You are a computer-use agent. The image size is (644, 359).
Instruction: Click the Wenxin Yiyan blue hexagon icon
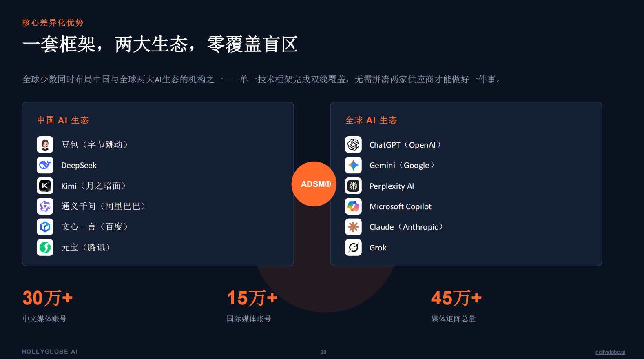tap(45, 227)
